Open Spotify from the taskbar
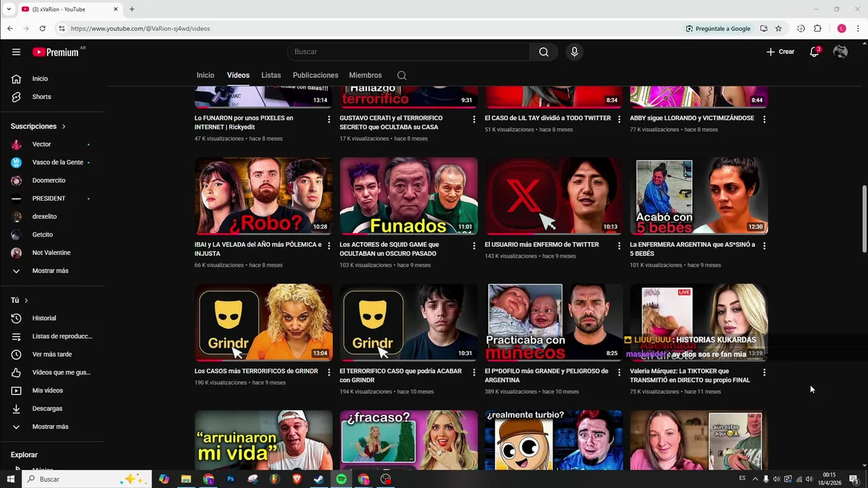The width and height of the screenshot is (868, 488). pos(341,479)
